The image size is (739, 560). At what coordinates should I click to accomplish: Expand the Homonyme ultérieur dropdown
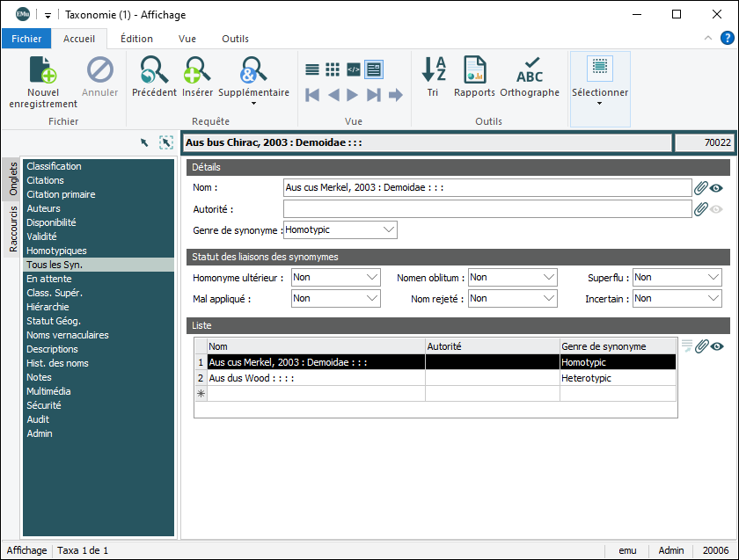point(371,278)
